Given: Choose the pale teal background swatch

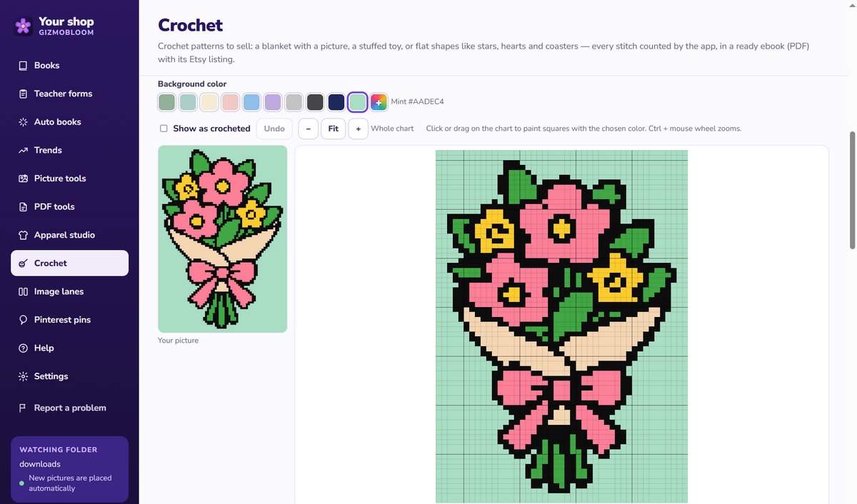Looking at the screenshot, I should point(188,102).
